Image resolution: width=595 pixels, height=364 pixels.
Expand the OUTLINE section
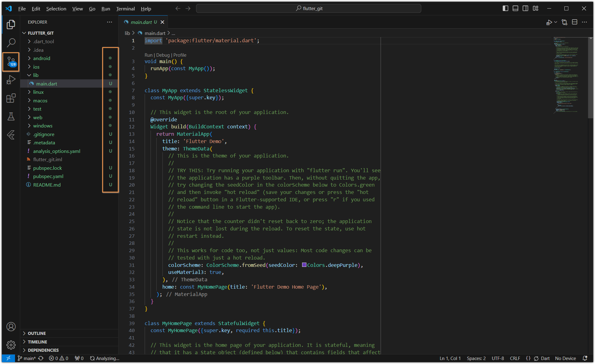tap(37, 333)
